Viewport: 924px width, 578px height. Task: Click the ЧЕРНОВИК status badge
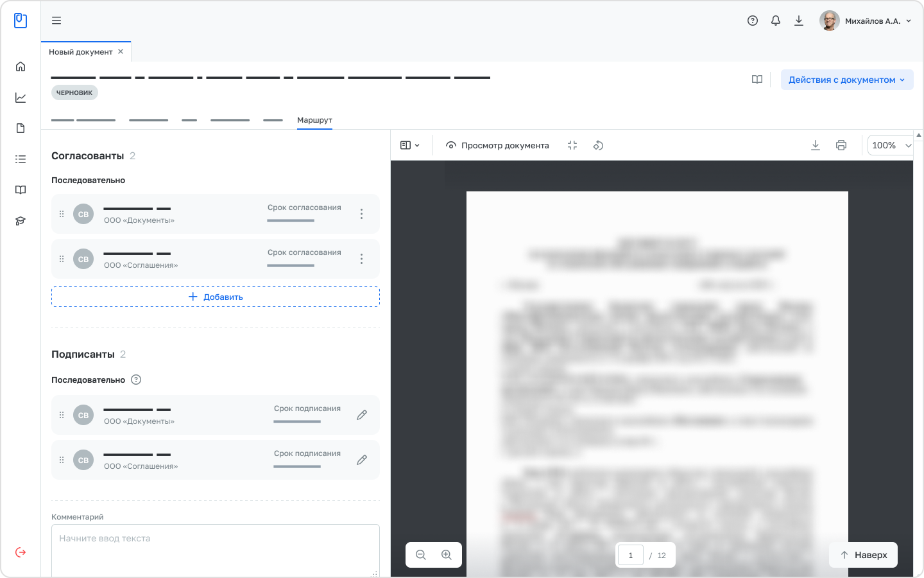pos(74,92)
